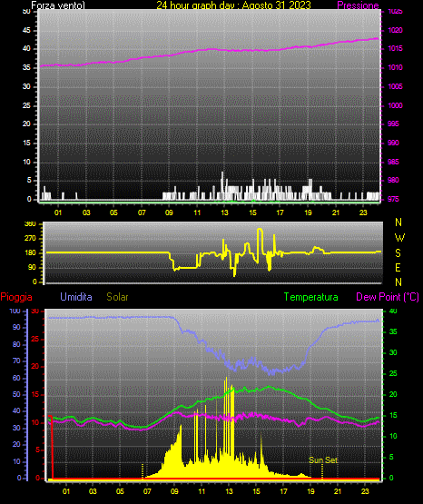Click the Pioggia legend label
423x504 pixels.
(x=16, y=297)
